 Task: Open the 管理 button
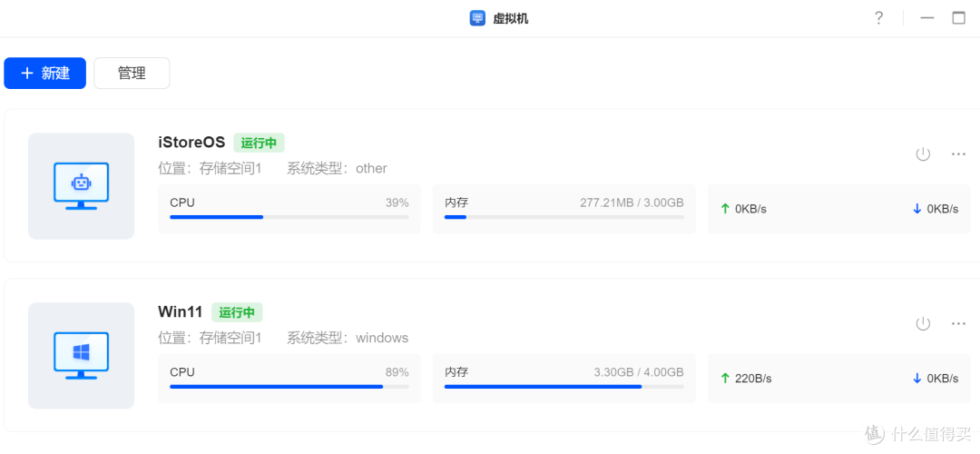click(132, 74)
